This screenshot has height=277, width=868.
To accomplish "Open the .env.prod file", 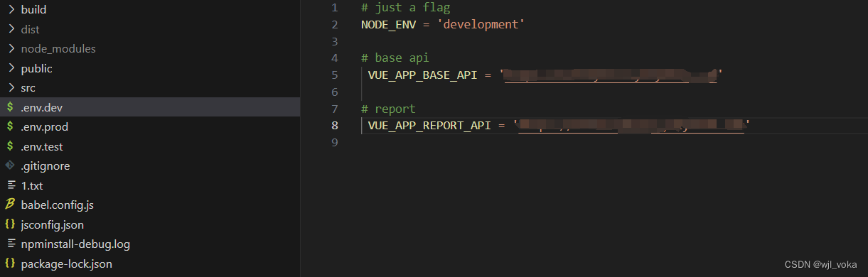I will coord(45,126).
